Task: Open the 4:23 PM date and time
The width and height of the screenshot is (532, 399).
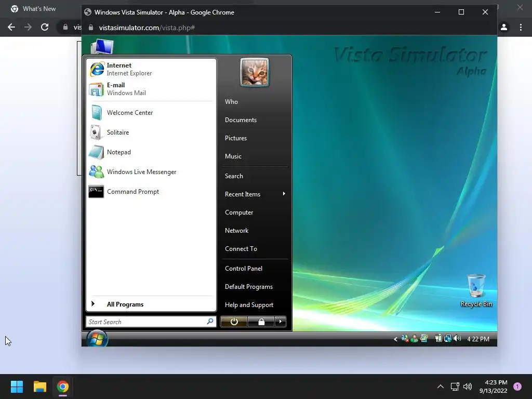Action: [x=494, y=387]
